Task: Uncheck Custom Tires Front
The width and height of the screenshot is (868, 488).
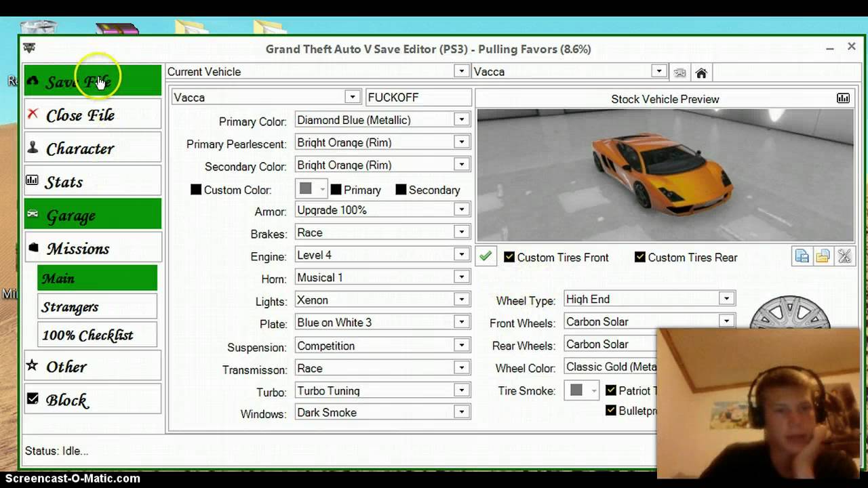Action: click(509, 257)
